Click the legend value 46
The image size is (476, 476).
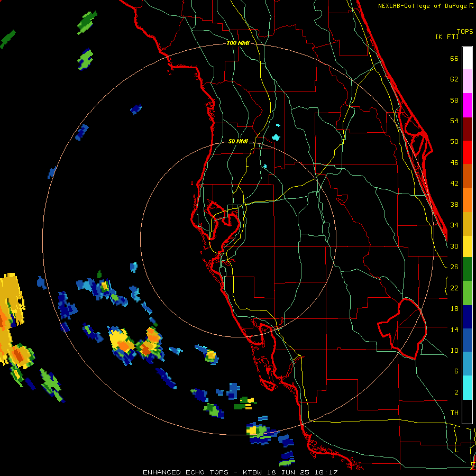454,163
